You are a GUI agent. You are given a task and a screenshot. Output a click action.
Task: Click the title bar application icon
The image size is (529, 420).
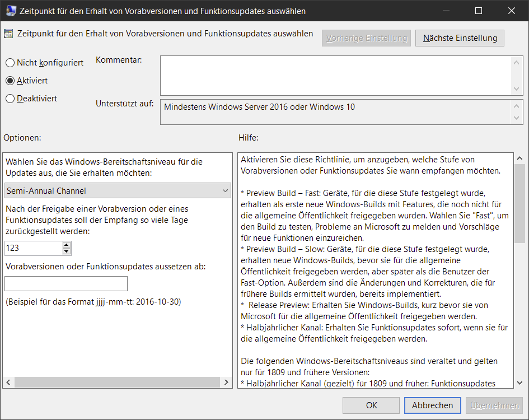click(11, 11)
